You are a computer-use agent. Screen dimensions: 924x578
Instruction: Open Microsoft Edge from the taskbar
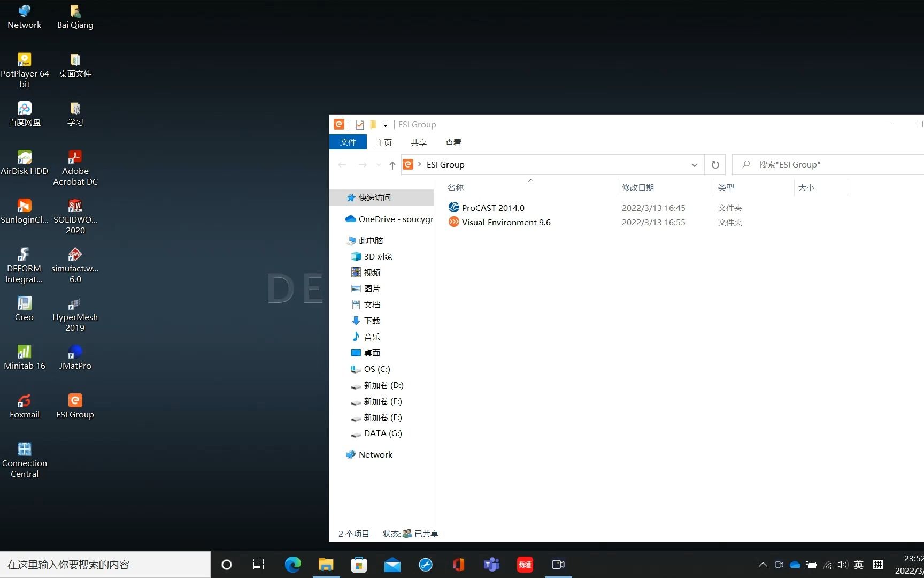(292, 565)
